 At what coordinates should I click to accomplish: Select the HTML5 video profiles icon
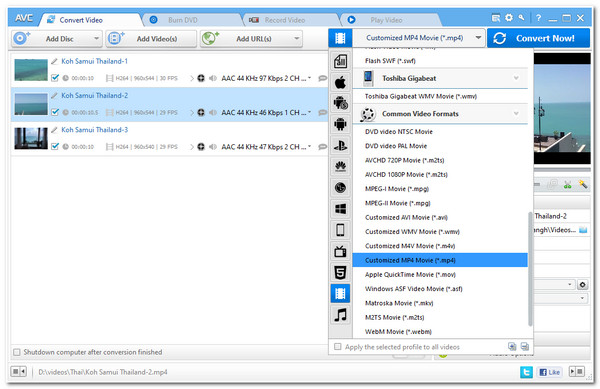coord(340,273)
